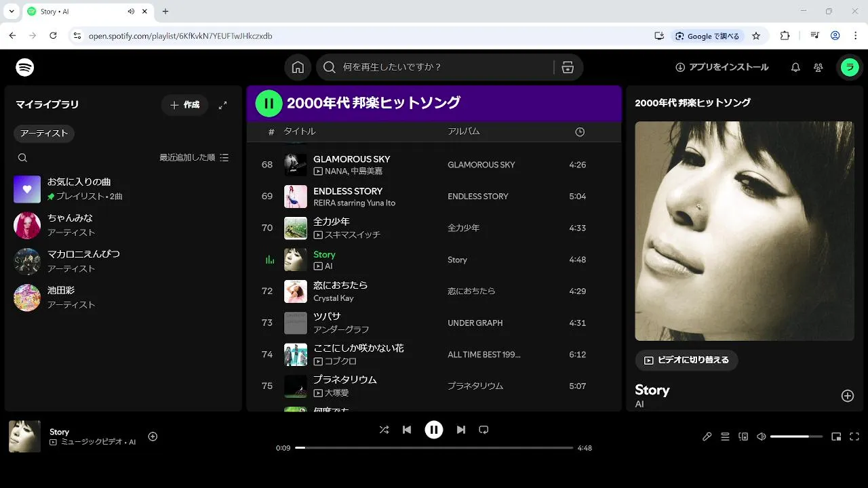Viewport: 868px width, 488px height.
Task: Open the friend activity icon
Action: coord(818,67)
